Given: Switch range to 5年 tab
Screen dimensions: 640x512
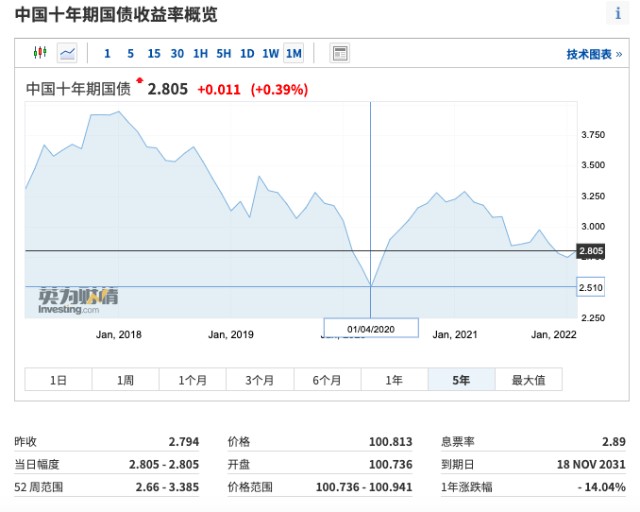Looking at the screenshot, I should (x=462, y=380).
